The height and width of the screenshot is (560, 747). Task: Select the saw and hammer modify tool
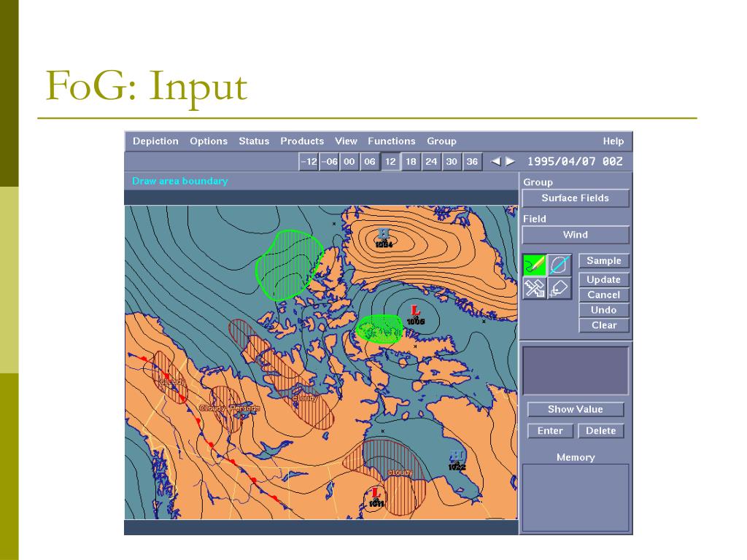pos(535,289)
